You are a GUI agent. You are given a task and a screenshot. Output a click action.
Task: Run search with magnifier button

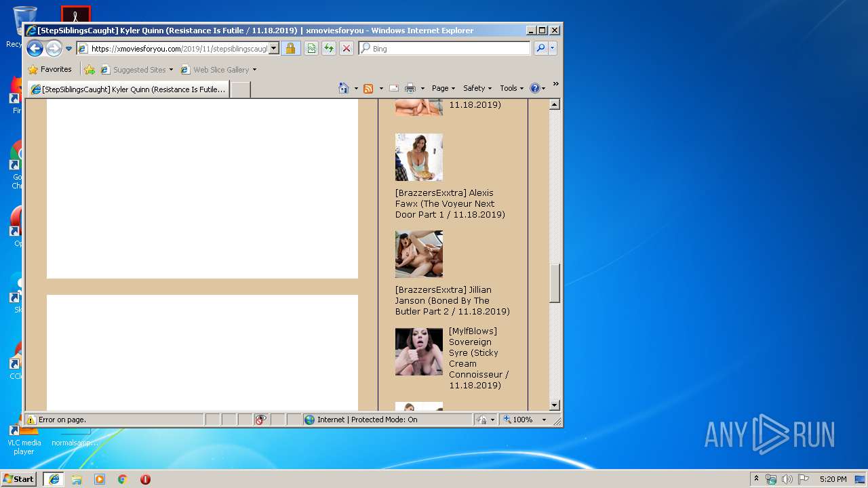click(x=540, y=48)
